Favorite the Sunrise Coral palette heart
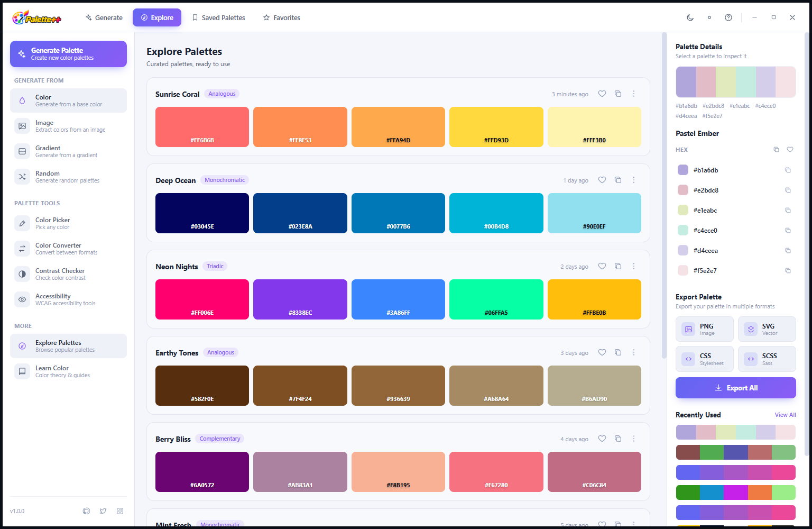The width and height of the screenshot is (812, 529). pyautogui.click(x=602, y=94)
